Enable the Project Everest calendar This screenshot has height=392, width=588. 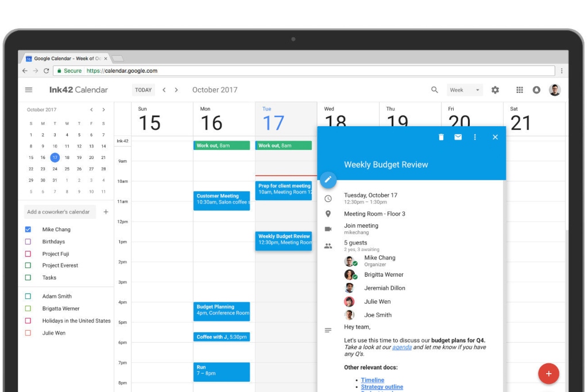click(x=28, y=265)
